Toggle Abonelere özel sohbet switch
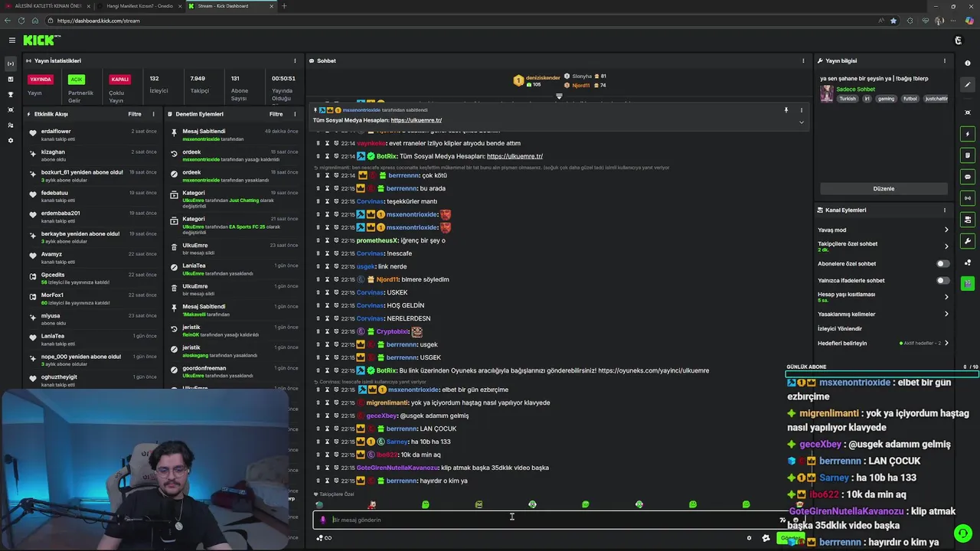This screenshot has width=980, height=551. 943,263
